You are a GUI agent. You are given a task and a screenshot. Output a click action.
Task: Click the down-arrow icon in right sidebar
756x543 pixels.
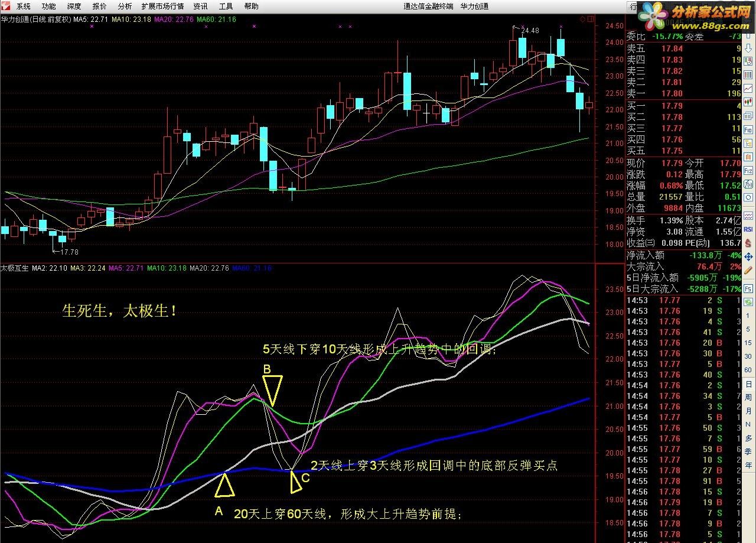pos(748,47)
